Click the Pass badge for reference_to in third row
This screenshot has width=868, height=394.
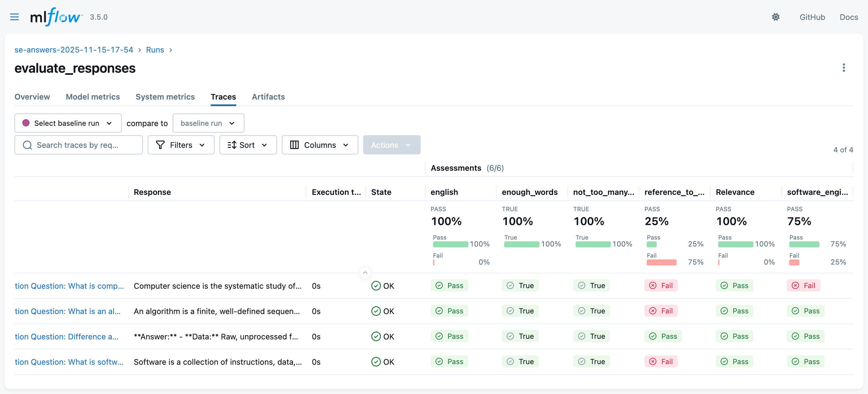[x=663, y=336]
